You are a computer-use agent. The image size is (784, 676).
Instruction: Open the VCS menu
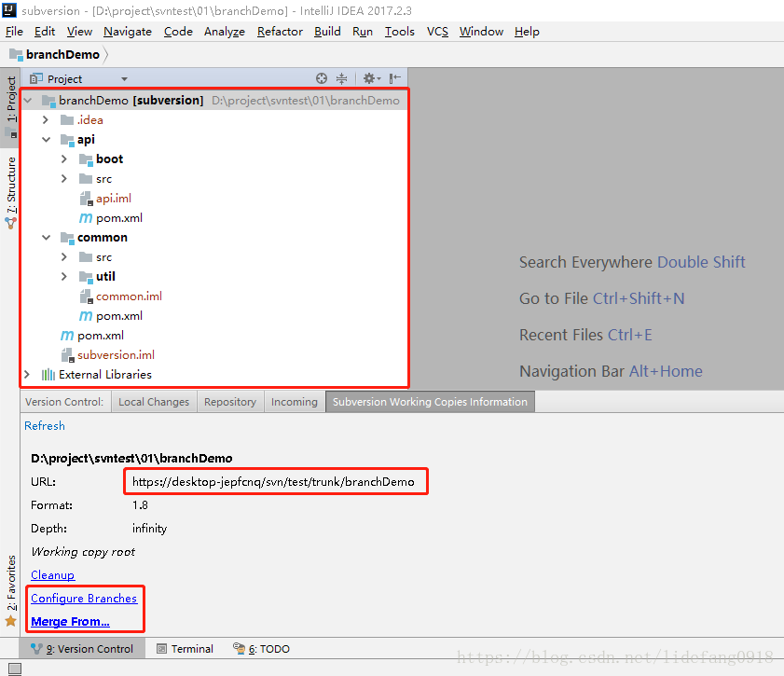437,32
